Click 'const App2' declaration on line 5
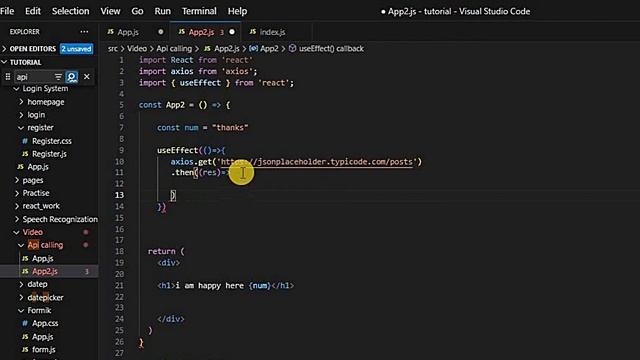 [x=162, y=105]
